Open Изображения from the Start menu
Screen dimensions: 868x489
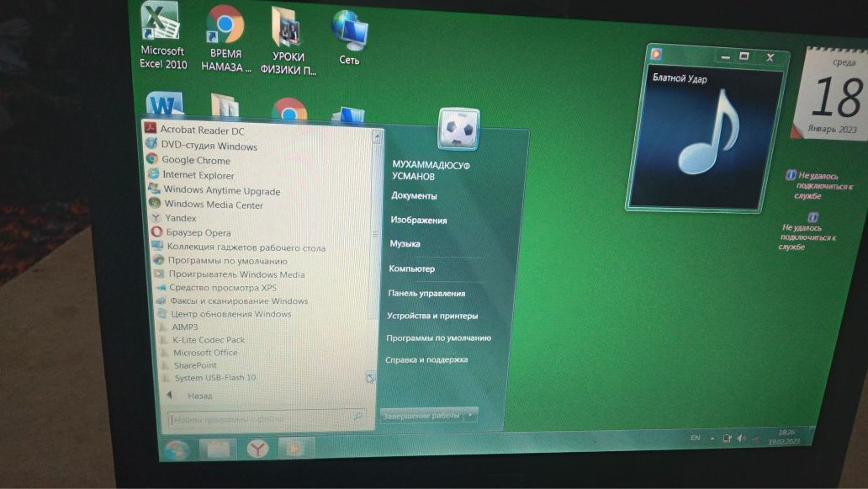point(418,220)
